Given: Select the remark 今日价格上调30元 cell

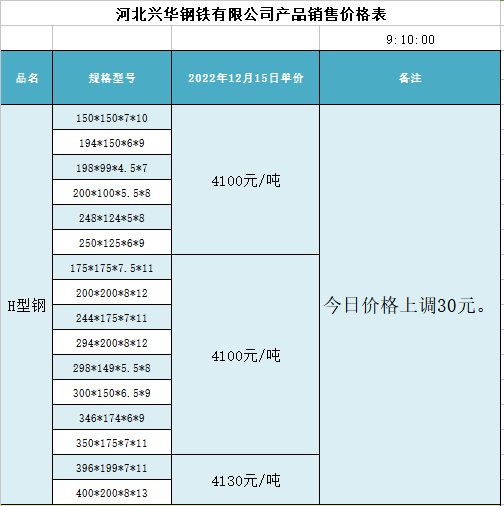Looking at the screenshot, I should 410,305.
